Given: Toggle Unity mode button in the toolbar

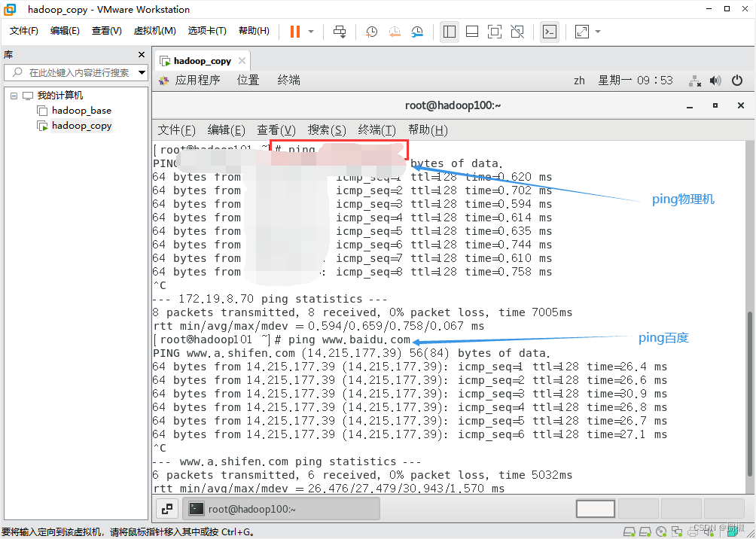Looking at the screenshot, I should 517,32.
